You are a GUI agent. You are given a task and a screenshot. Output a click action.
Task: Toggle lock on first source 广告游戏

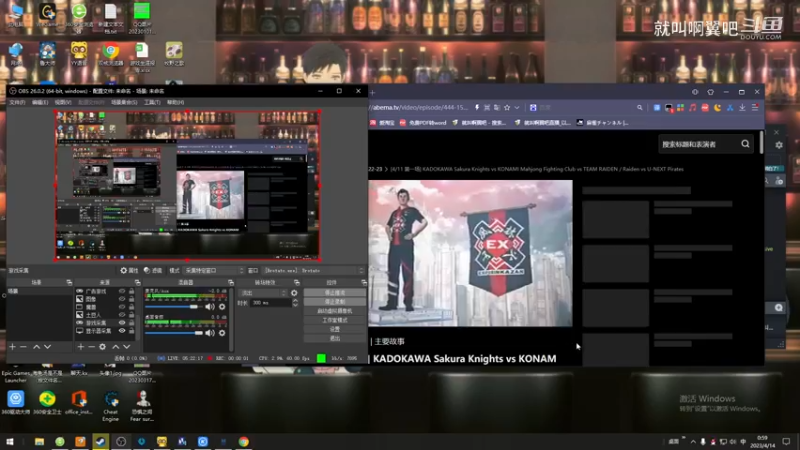132,291
